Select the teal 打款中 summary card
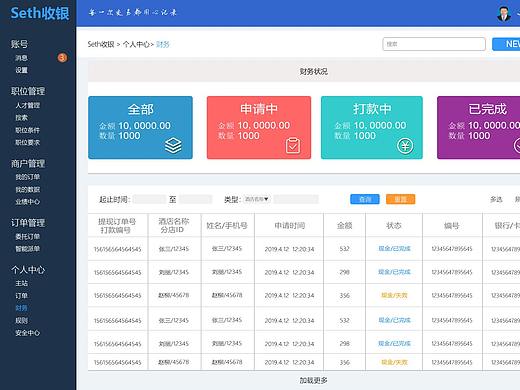Viewport: 520px width, 390px height. (x=372, y=128)
